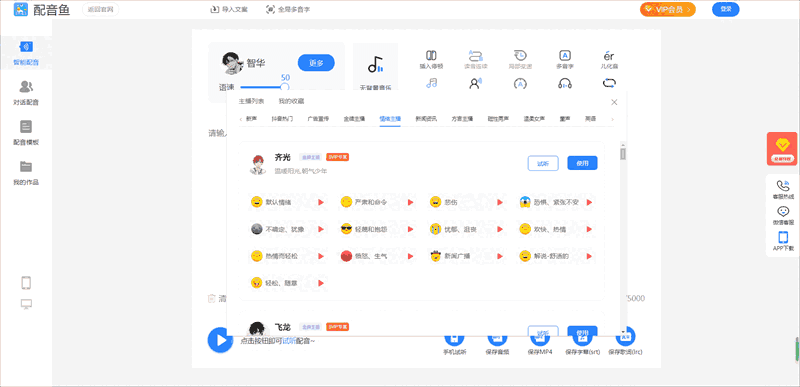
Task: Click the 多音字 tool icon
Action: tap(564, 60)
